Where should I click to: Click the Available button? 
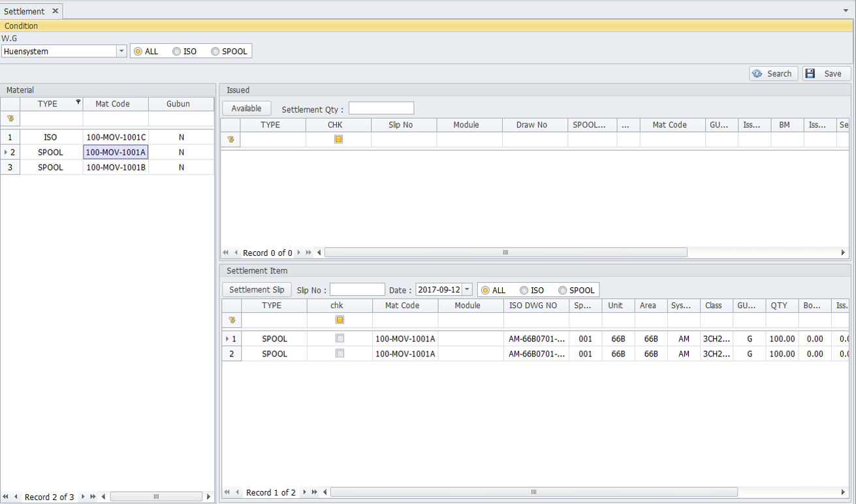coord(246,108)
